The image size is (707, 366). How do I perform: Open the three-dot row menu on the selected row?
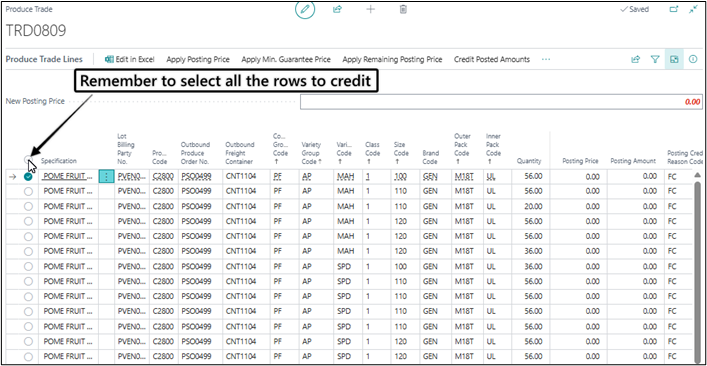(x=106, y=177)
